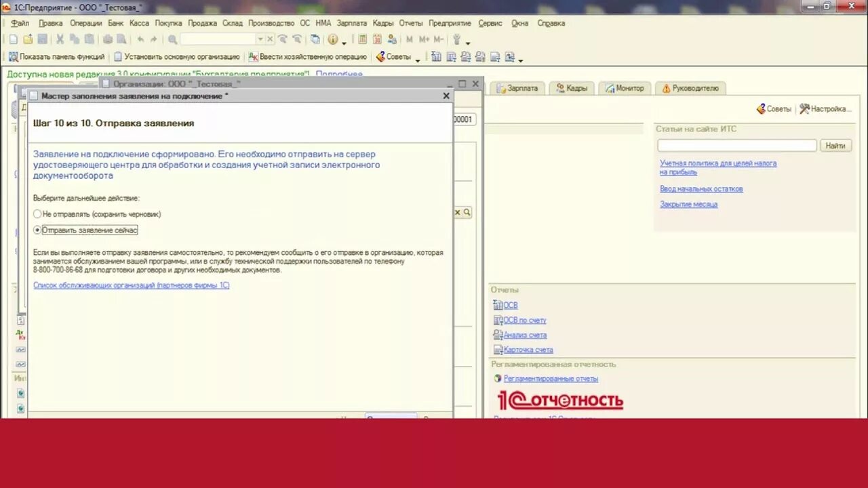This screenshot has height=488, width=868.
Task: Open the partner organizations list link
Action: click(132, 285)
